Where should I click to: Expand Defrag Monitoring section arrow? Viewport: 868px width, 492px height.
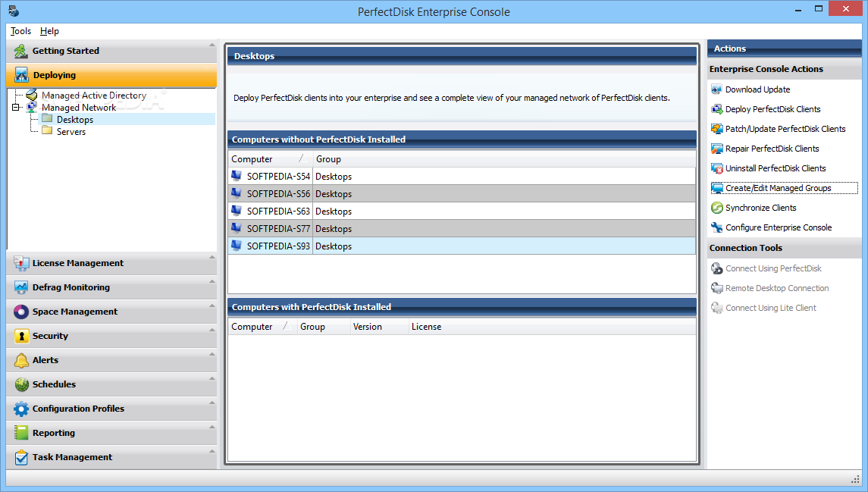pos(212,282)
